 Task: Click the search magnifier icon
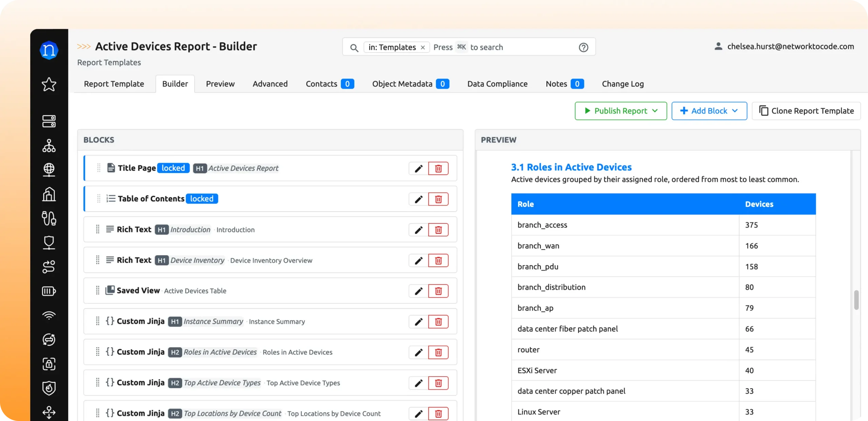point(354,48)
